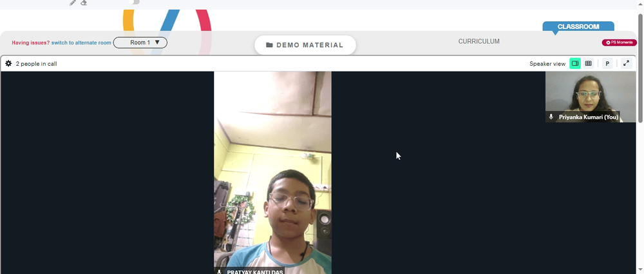The image size is (644, 274).
Task: Switch to grid view layout icon
Action: pos(588,63)
